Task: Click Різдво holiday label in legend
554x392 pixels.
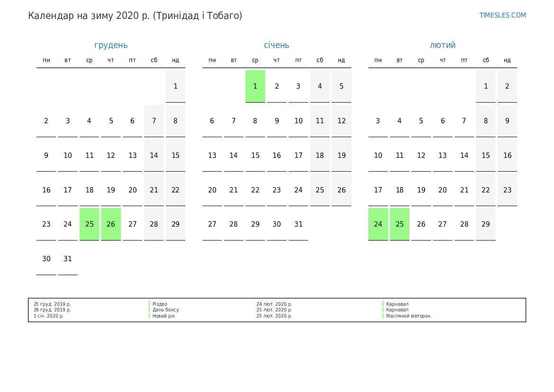Action: [160, 304]
